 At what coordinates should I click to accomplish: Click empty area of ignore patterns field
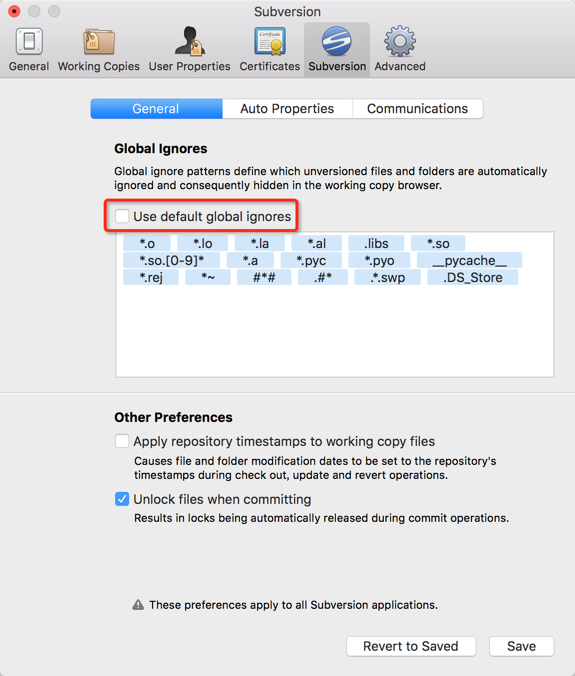click(334, 332)
